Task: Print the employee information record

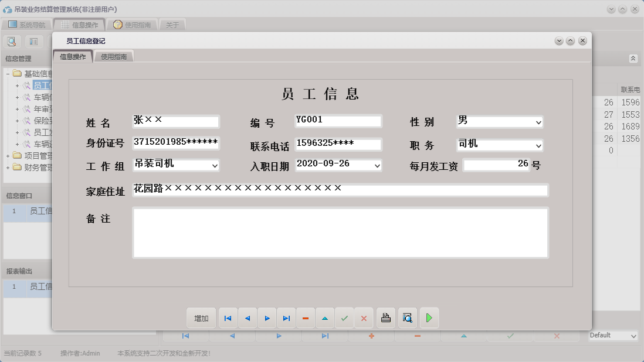Action: (x=385, y=317)
